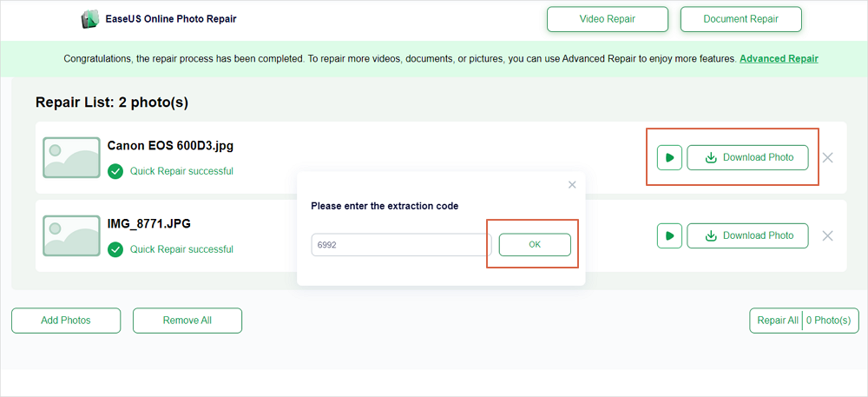Click Canon EOS 600D3.jpg thumbnail image

point(71,157)
